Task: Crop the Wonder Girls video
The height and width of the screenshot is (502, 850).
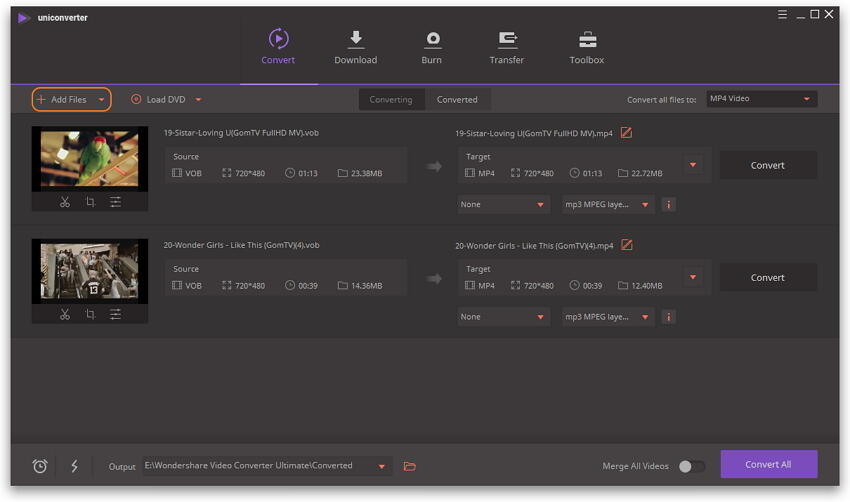Action: 90,314
